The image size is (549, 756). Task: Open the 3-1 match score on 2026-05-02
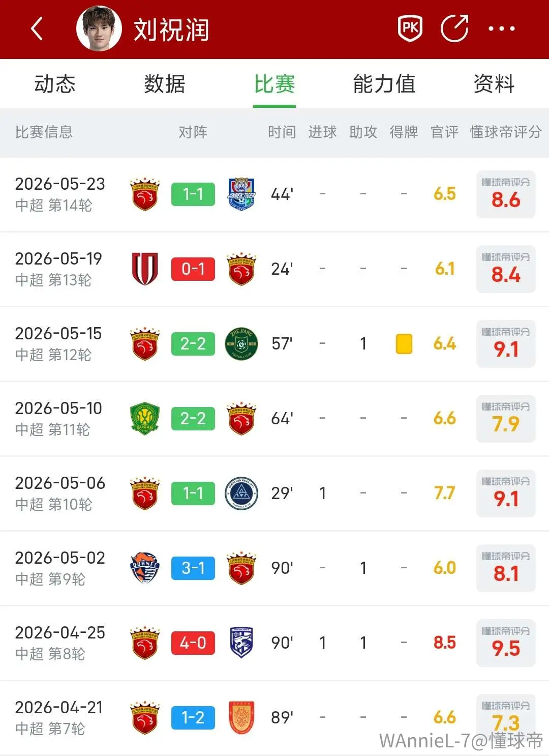pos(193,568)
